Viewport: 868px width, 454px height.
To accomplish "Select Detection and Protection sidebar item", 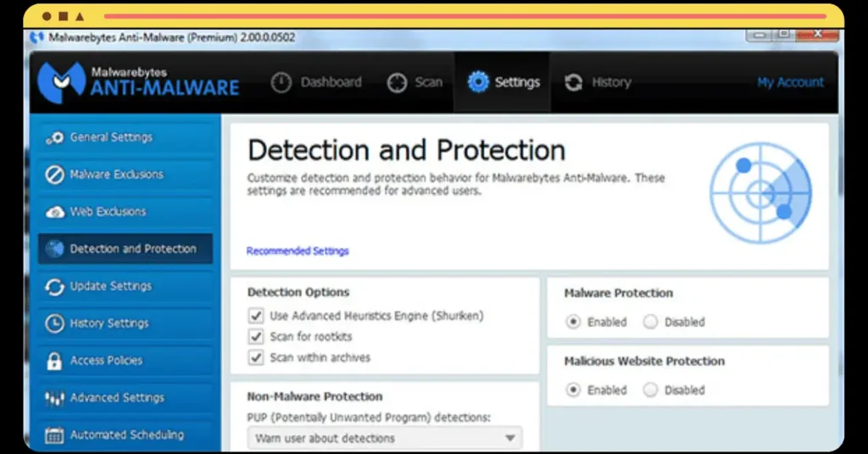I will tap(125, 249).
